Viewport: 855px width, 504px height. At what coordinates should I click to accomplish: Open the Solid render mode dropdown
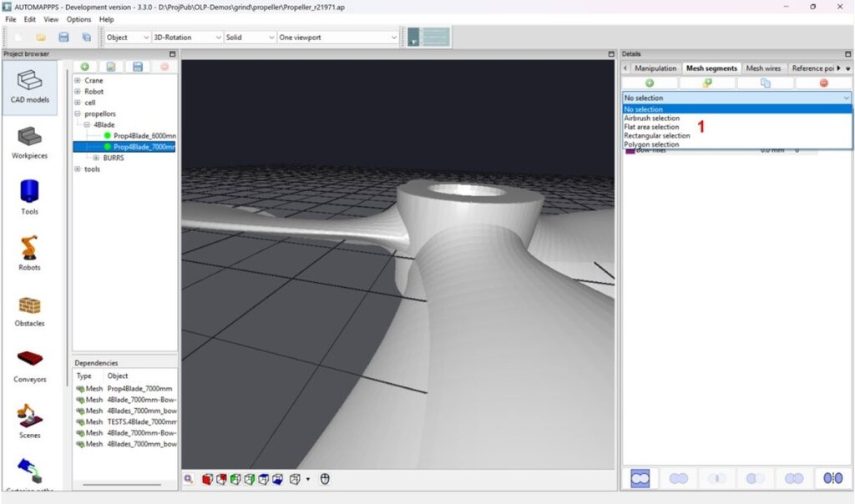click(x=250, y=38)
